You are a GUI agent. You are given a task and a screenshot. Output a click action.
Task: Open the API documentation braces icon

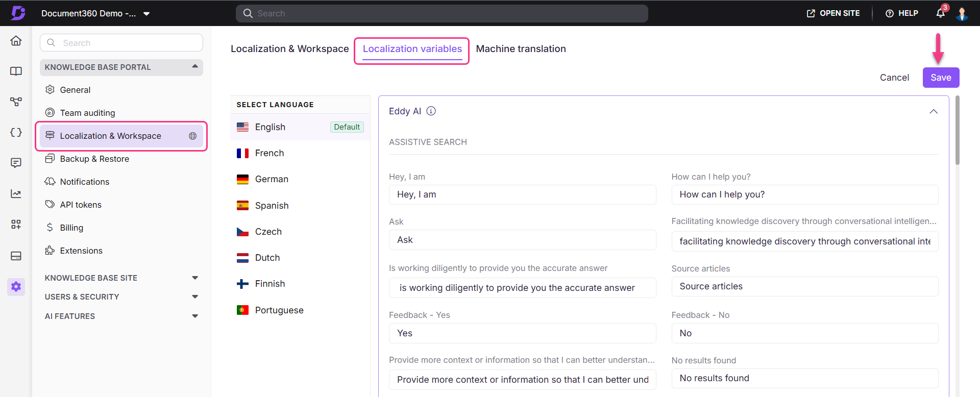coord(16,133)
